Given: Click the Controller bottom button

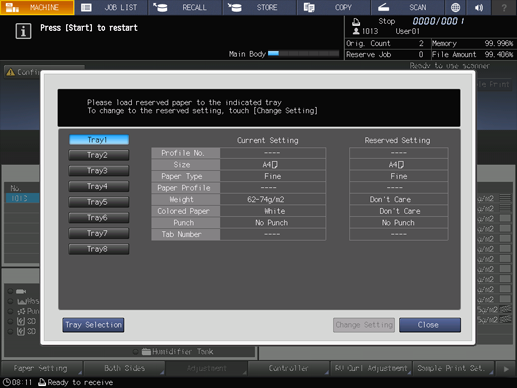Looking at the screenshot, I should coord(289,368).
